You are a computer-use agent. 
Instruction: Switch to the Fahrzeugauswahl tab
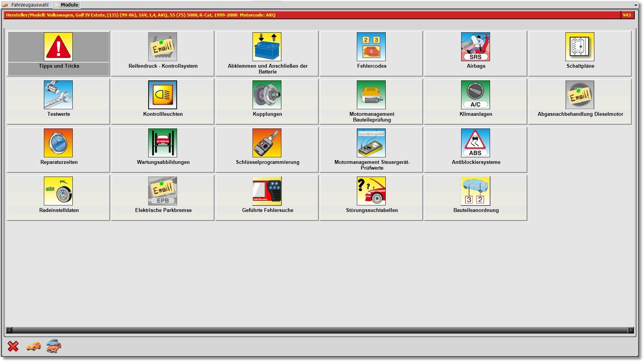point(26,5)
